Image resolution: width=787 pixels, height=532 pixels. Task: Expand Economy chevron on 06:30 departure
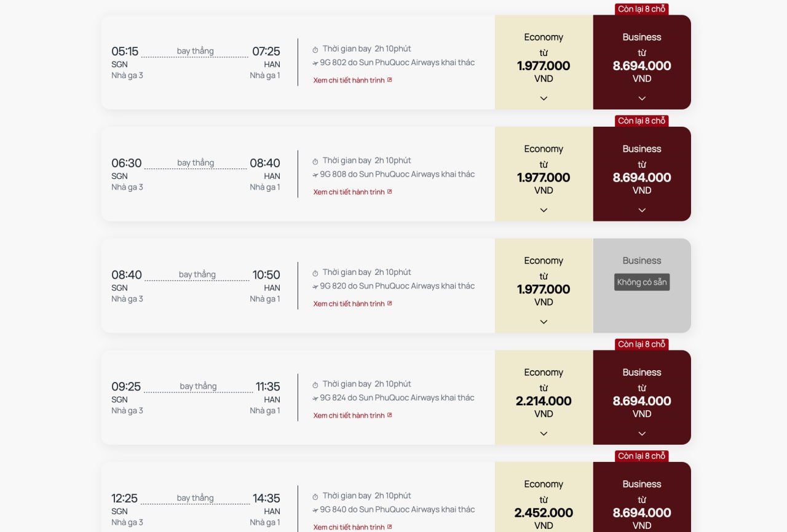(x=544, y=210)
